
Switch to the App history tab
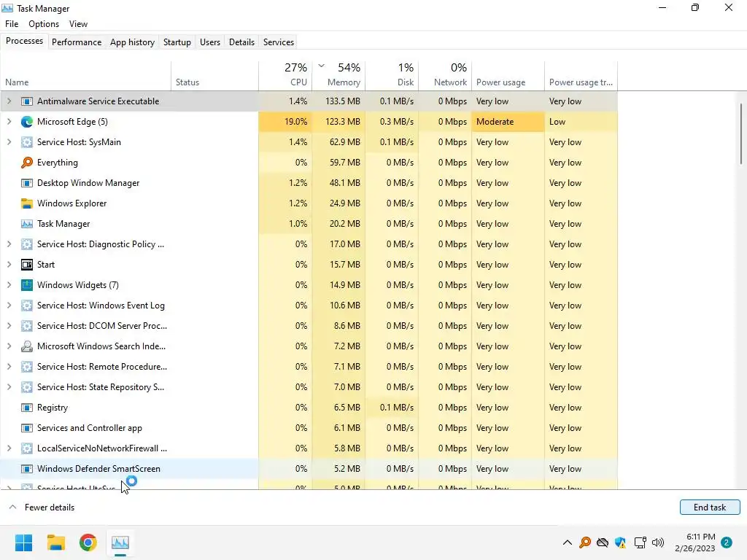pyautogui.click(x=133, y=42)
